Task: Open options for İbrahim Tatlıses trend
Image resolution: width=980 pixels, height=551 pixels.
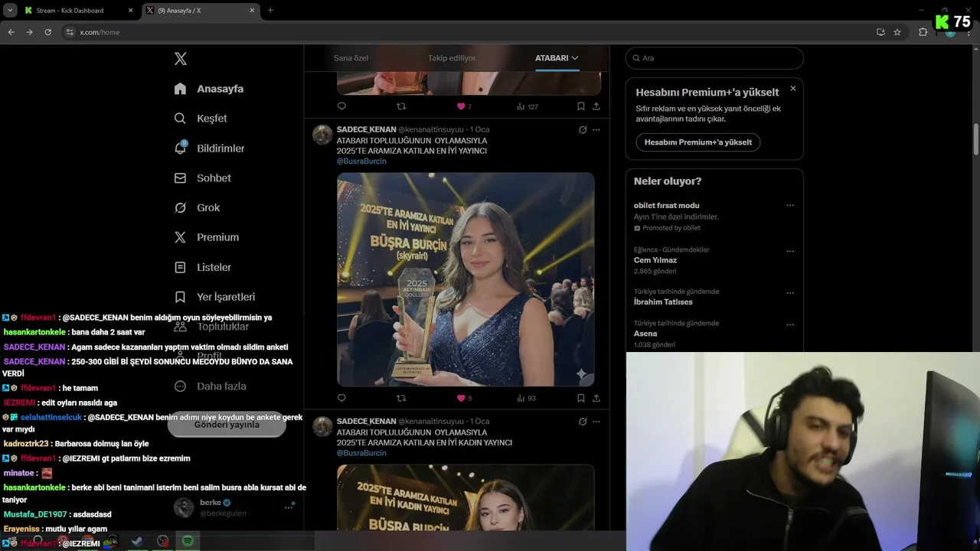Action: [x=790, y=293]
